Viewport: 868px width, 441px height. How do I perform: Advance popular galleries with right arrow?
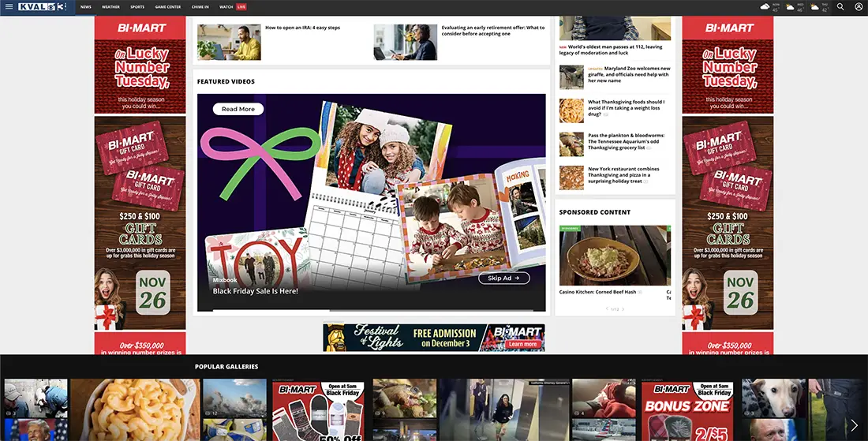pos(854,425)
